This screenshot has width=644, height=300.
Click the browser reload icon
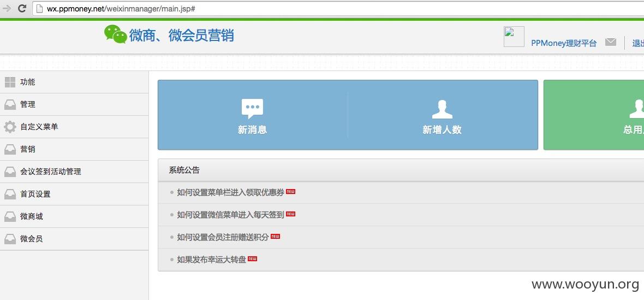click(22, 8)
